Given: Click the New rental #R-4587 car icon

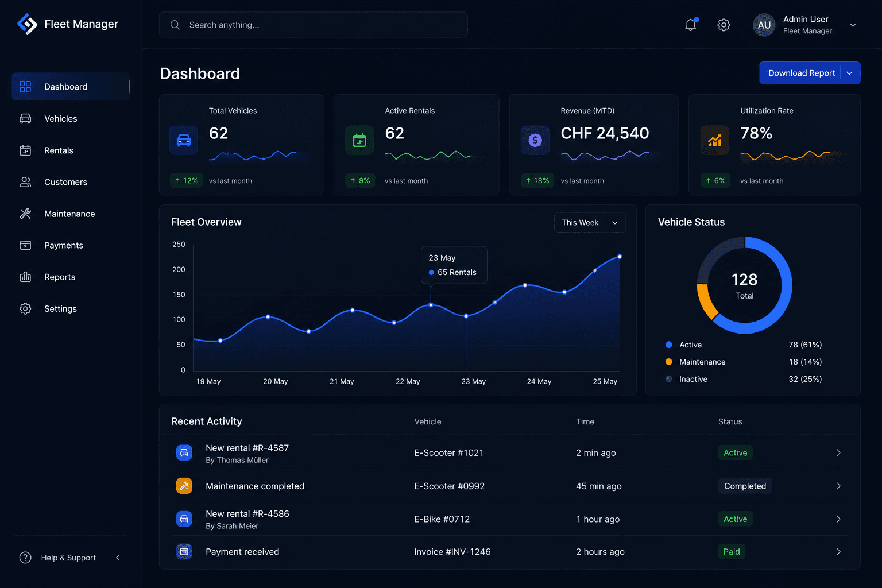Looking at the screenshot, I should [184, 452].
